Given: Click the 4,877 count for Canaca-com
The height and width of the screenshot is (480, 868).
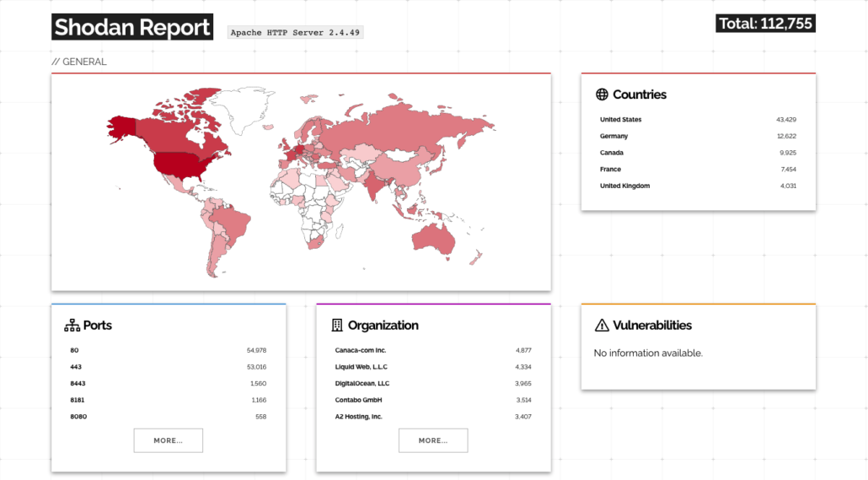Looking at the screenshot, I should tap(523, 350).
